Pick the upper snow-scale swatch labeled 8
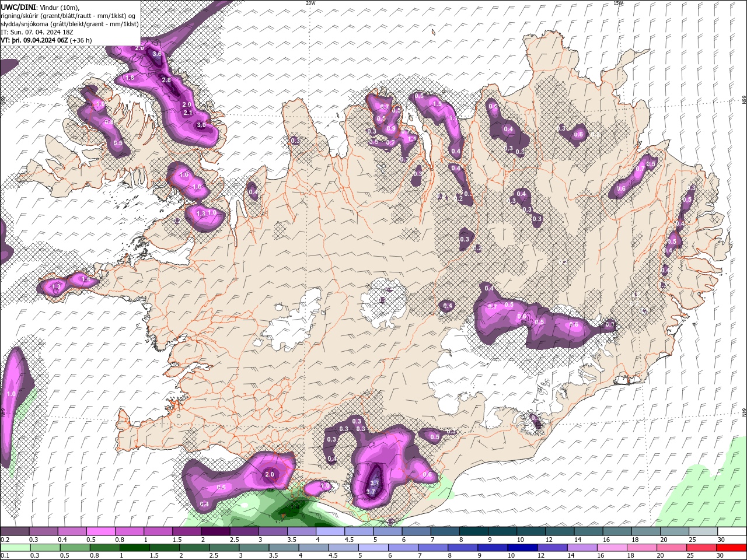Viewport: 747px width, 560px height. (473, 531)
